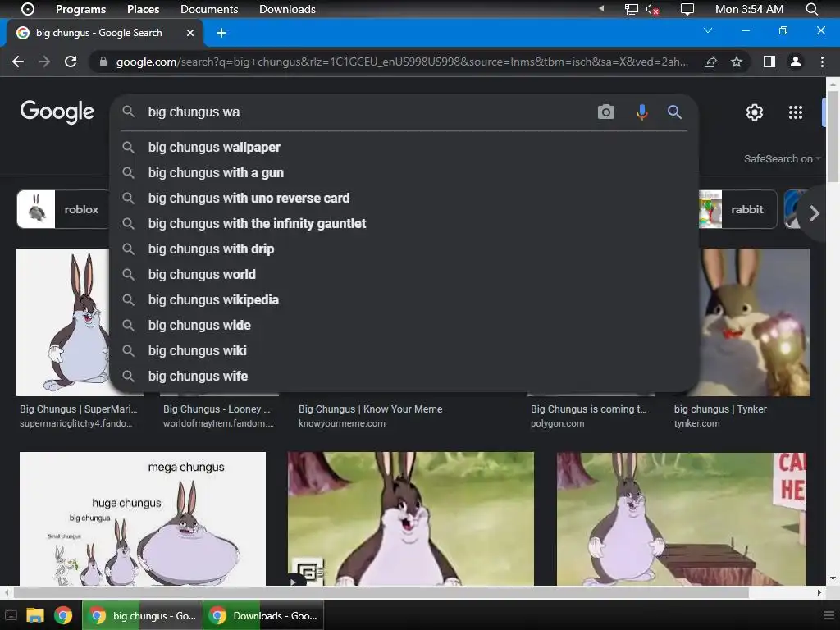Open the file manager in taskbar

[35, 615]
